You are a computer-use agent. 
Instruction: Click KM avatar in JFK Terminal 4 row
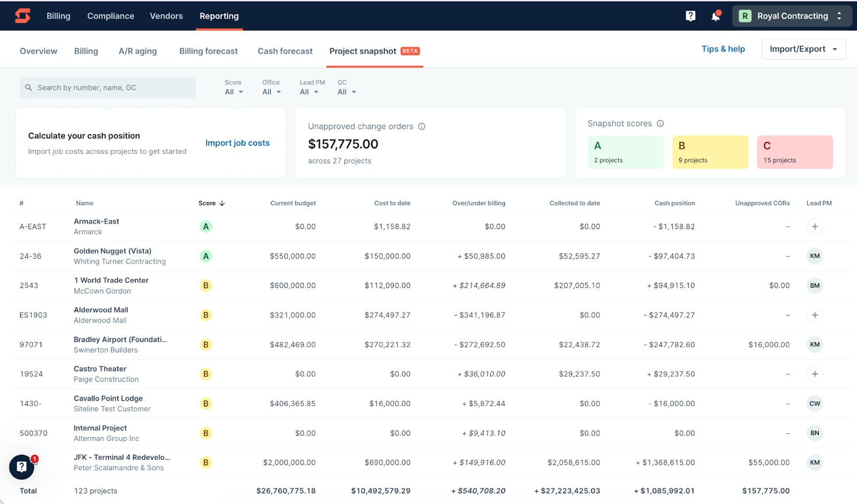tap(815, 462)
